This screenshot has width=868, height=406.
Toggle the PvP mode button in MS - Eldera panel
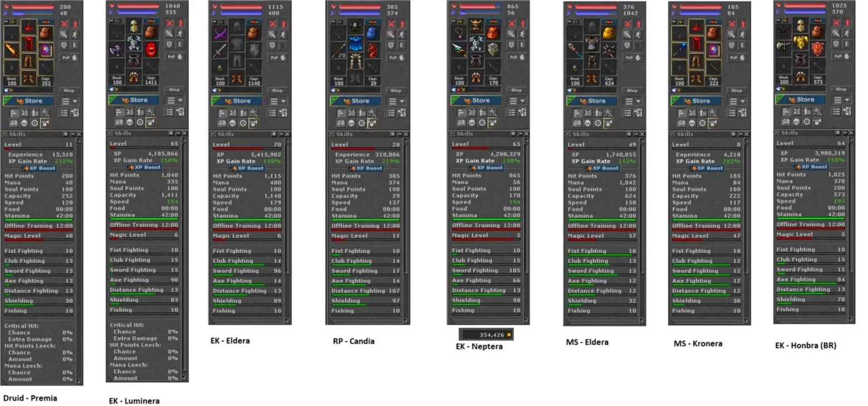[632, 57]
